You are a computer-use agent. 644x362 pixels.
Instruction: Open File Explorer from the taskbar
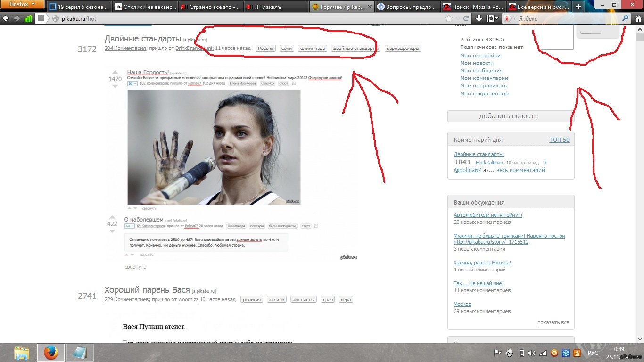(22, 353)
